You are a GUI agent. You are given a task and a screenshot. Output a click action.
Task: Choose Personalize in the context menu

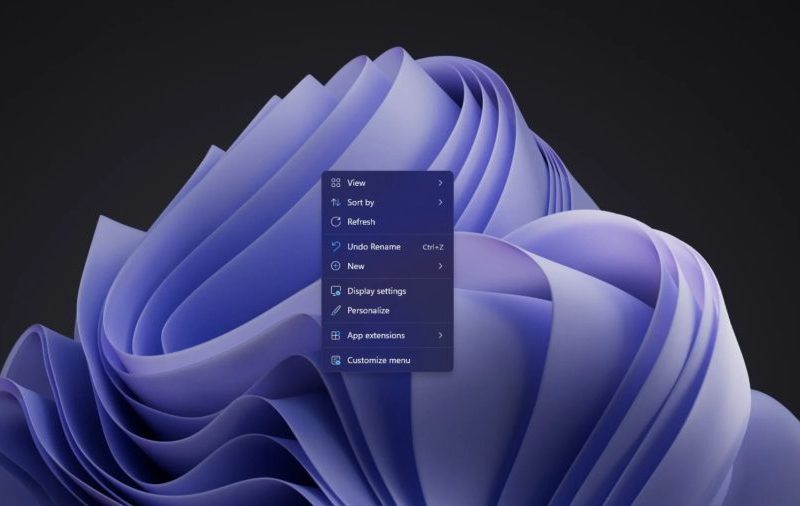pyautogui.click(x=387, y=310)
